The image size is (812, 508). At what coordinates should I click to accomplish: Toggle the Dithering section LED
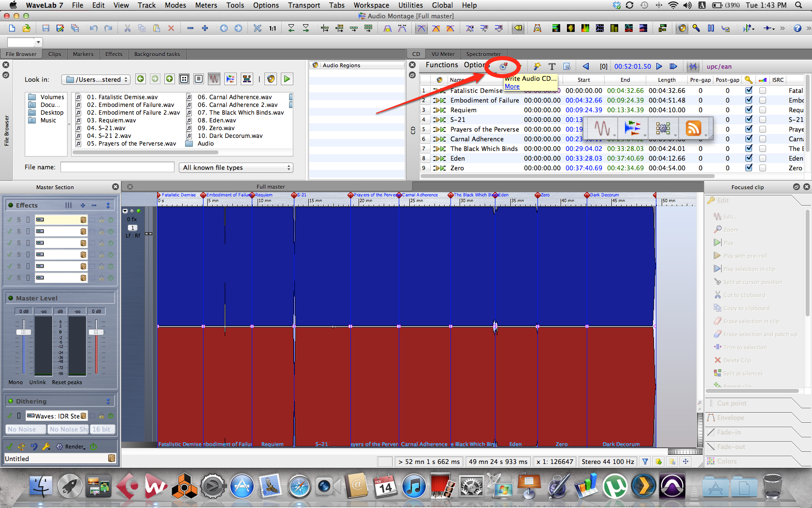coord(10,401)
